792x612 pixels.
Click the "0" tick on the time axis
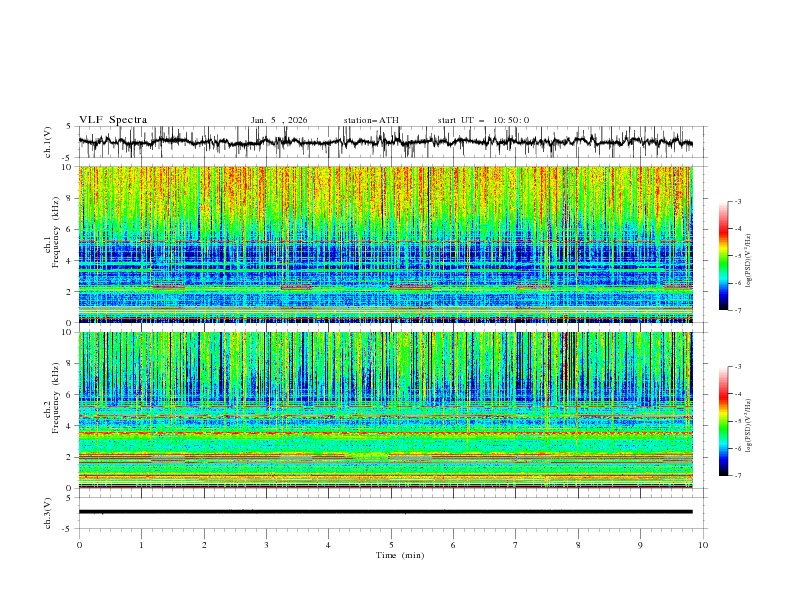pos(79,545)
